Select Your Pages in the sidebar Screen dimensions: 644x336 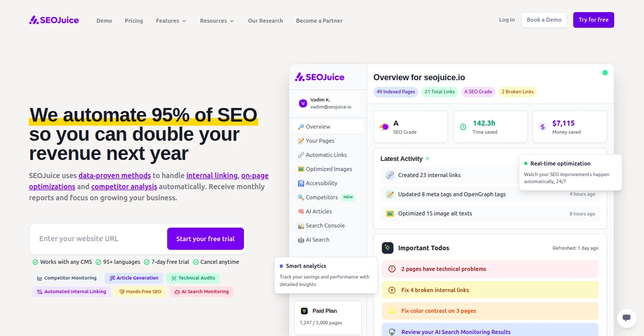coord(319,140)
